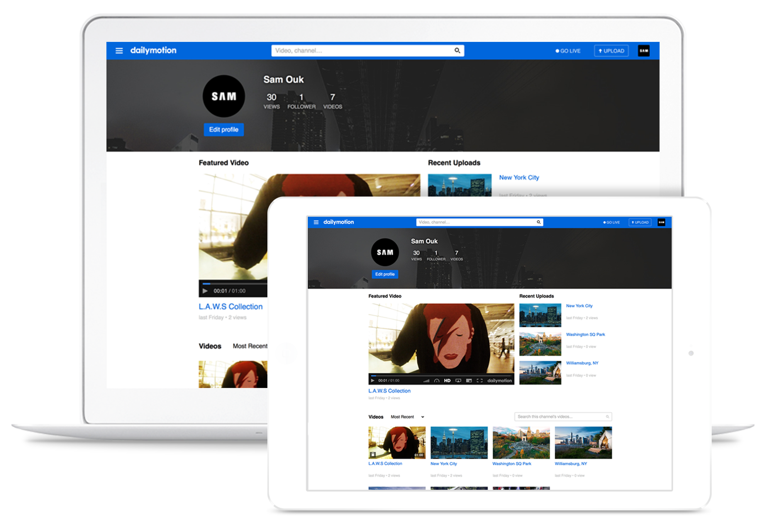The image size is (766, 532).
Task: Click dailymotion logo in laptop header
Action: tap(153, 50)
